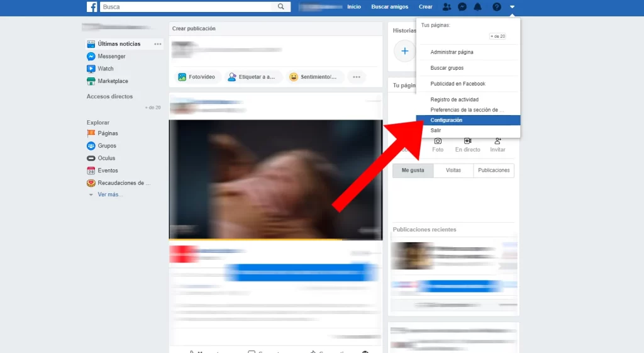The width and height of the screenshot is (644, 353).
Task: Open Marketplace in left sidebar
Action: 112,81
